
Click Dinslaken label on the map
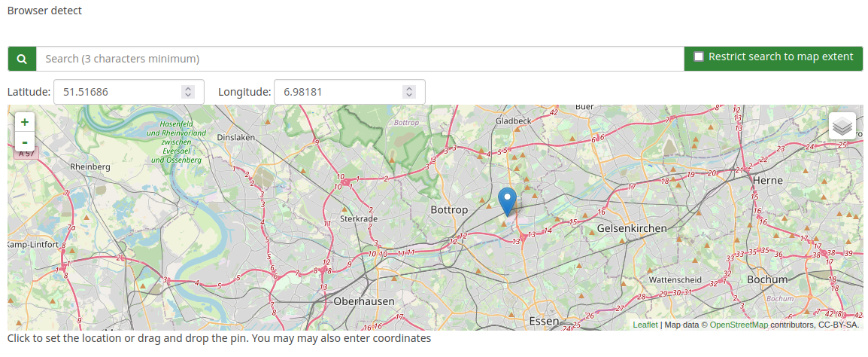235,138
